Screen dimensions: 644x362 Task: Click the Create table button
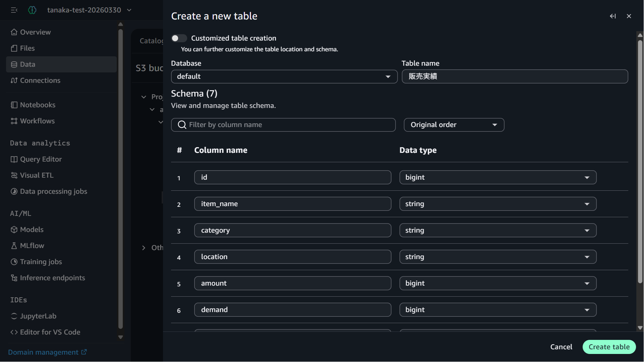[x=609, y=347]
